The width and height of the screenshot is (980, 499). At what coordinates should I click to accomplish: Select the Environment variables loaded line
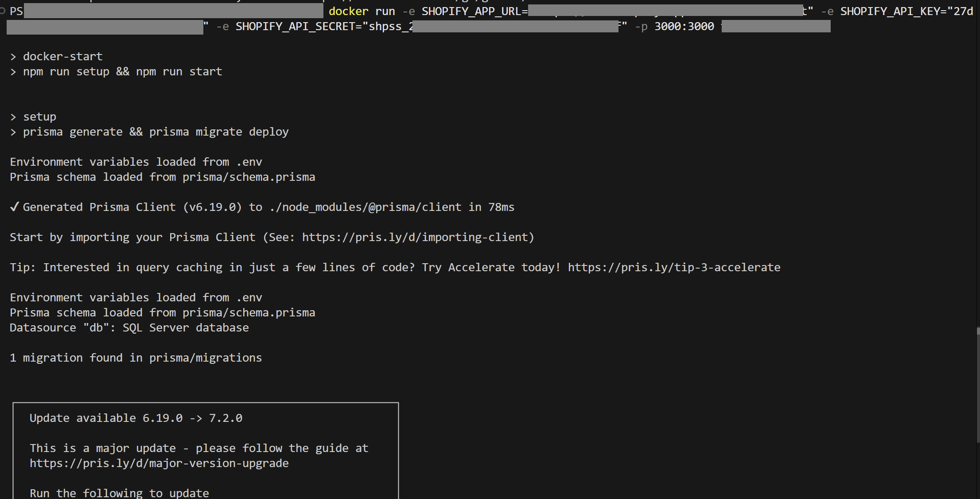(x=136, y=162)
